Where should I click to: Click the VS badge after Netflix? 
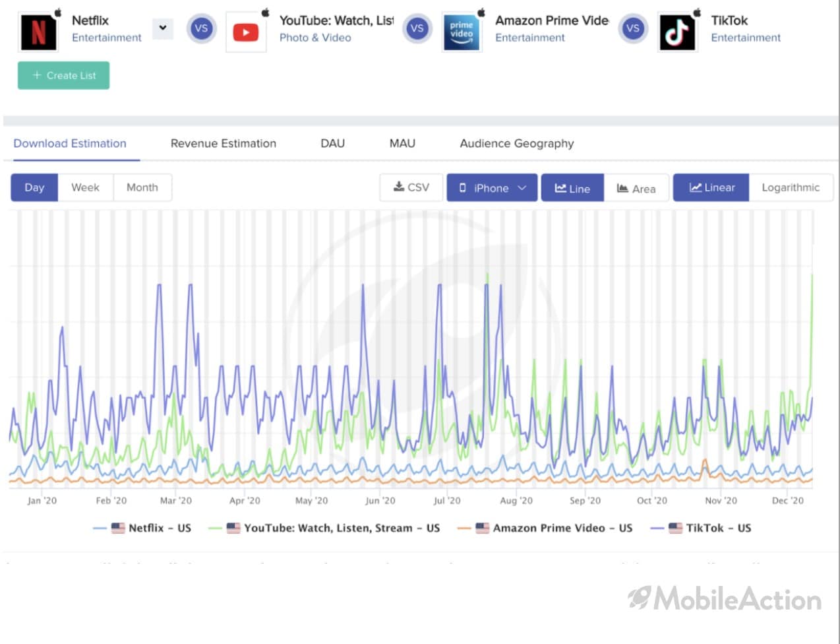[201, 28]
